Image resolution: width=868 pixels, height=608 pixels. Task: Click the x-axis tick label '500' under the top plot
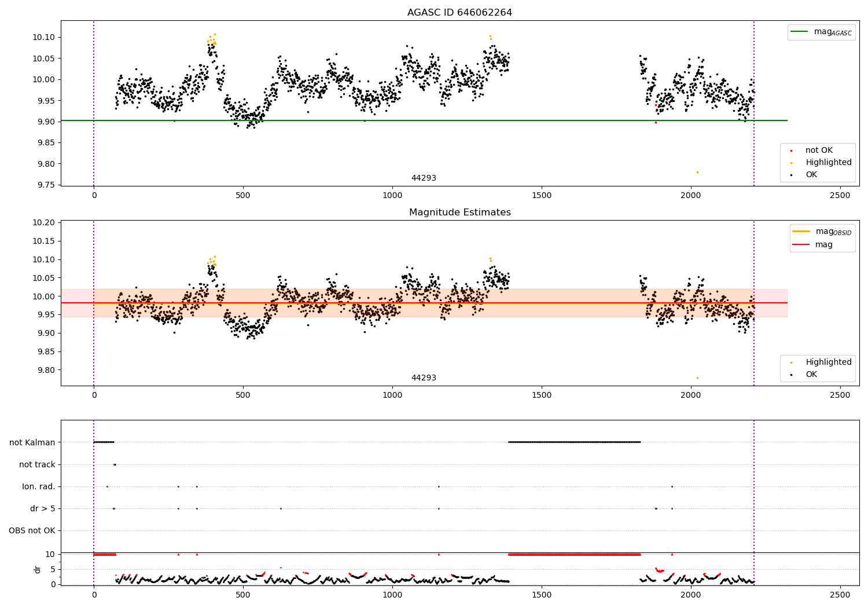(x=243, y=195)
